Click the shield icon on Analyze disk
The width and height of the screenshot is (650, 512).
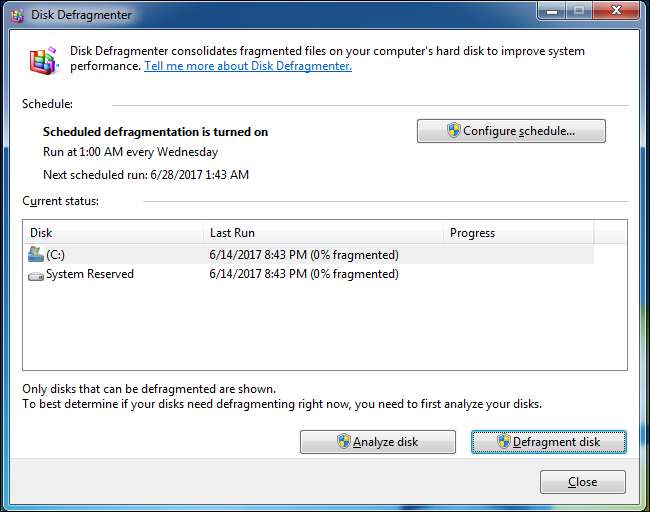[343, 441]
